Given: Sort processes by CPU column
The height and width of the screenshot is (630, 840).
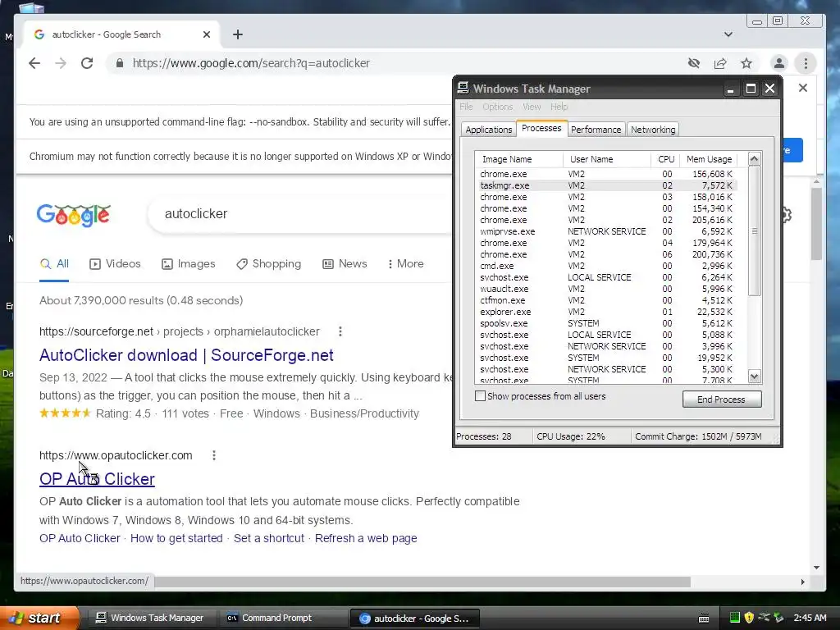Looking at the screenshot, I should tap(666, 159).
